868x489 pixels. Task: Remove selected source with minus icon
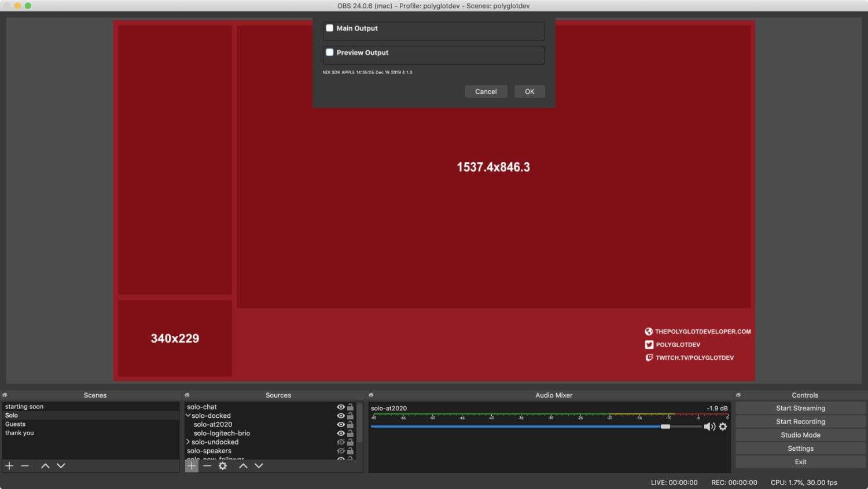(x=207, y=466)
